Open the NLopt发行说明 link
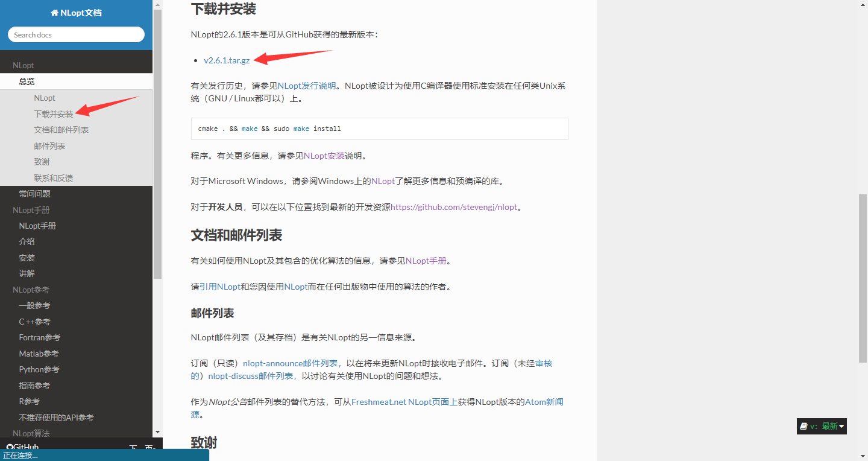Screen dimensions: 868x461 (x=307, y=86)
